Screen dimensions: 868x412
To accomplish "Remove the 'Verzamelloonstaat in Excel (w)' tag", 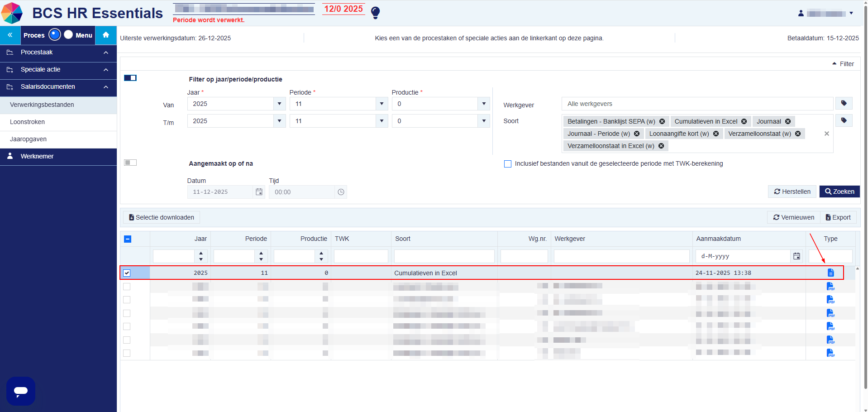I will point(661,146).
